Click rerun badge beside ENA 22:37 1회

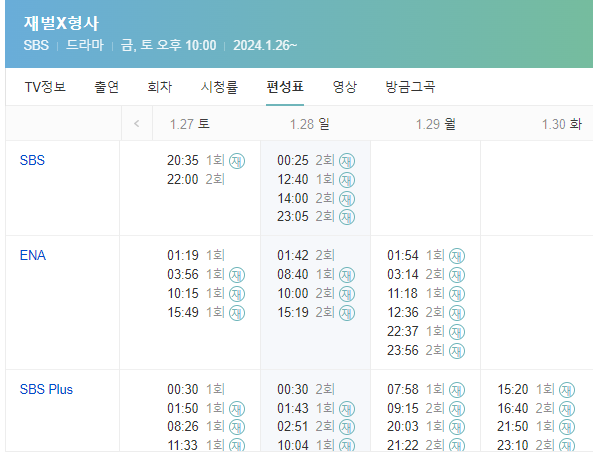(456, 332)
